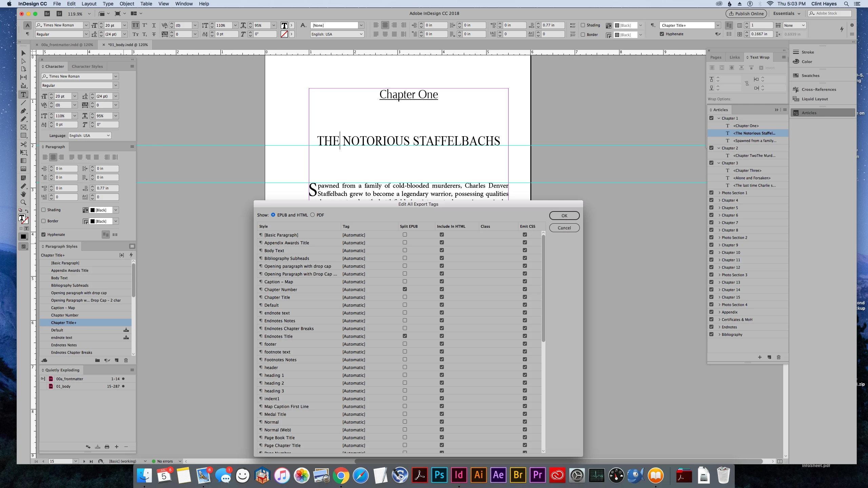Select the PDF radio button
The image size is (868, 488).
tap(312, 215)
